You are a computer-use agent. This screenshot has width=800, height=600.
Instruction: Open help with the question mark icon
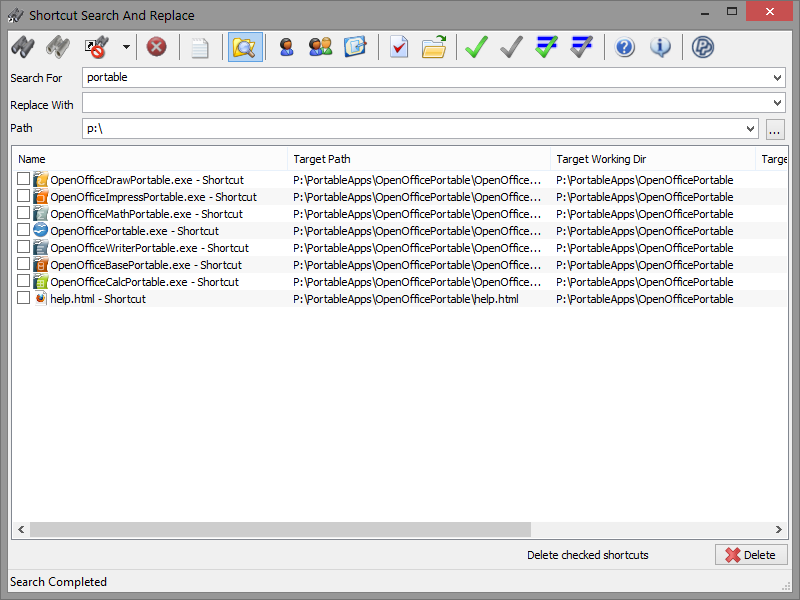[624, 47]
